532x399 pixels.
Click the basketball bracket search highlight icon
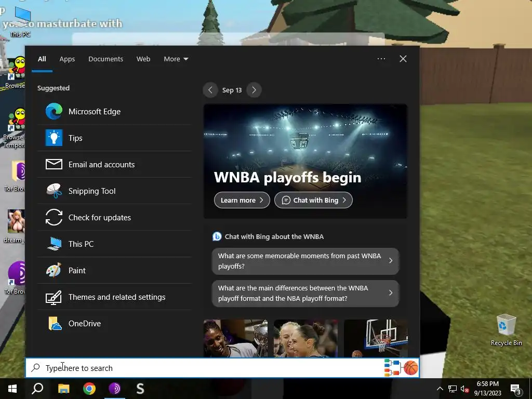(401, 368)
